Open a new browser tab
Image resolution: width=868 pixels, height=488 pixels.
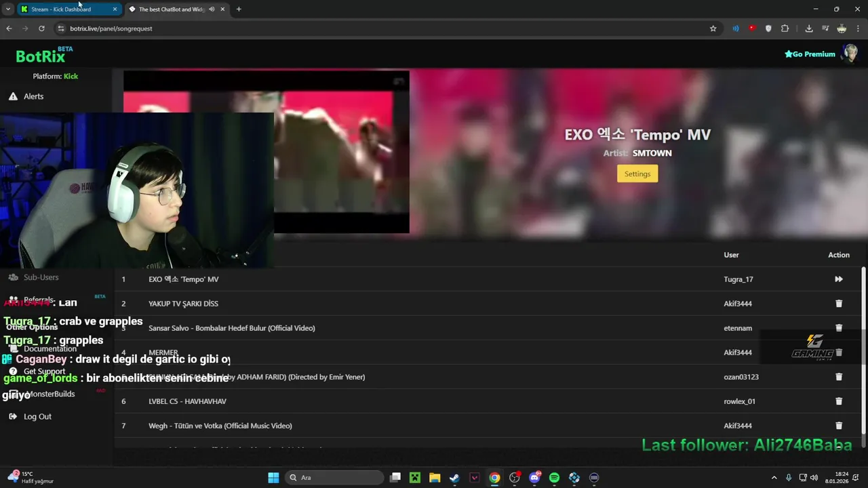tap(239, 9)
